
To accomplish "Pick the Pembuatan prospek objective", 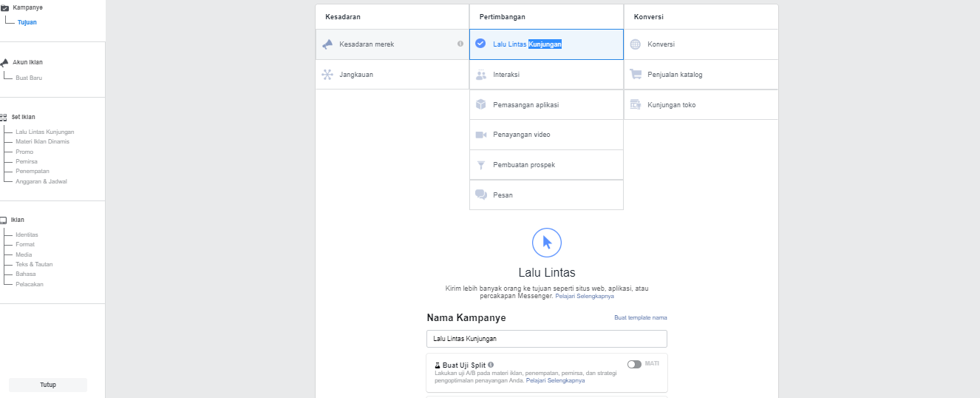I will pos(546,165).
